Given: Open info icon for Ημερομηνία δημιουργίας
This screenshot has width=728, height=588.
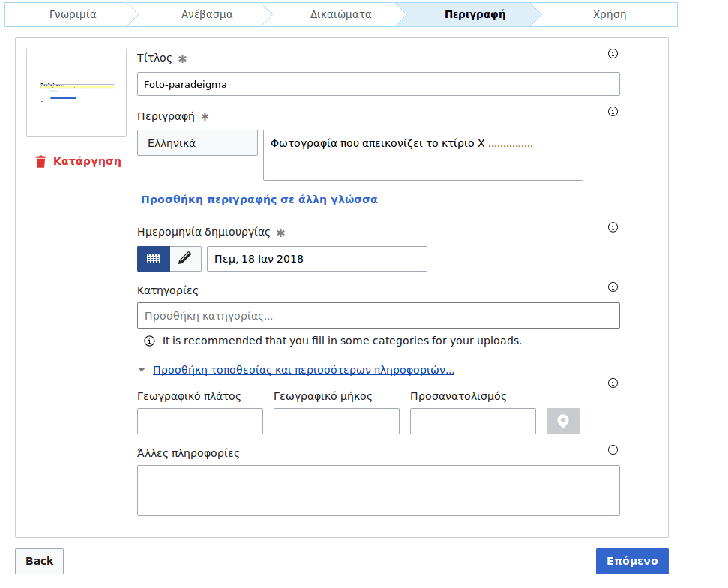Looking at the screenshot, I should tap(613, 227).
